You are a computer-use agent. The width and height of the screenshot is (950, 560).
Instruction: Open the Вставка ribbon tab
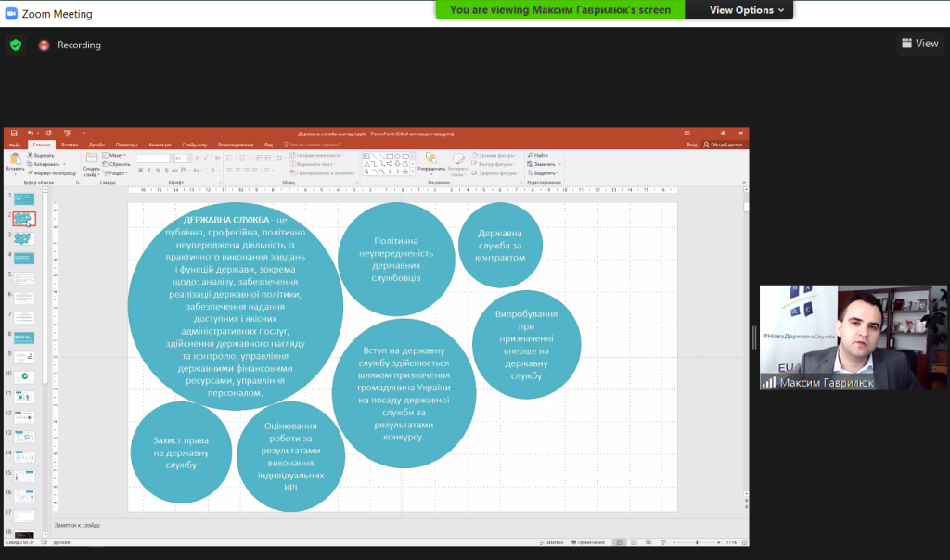click(70, 145)
